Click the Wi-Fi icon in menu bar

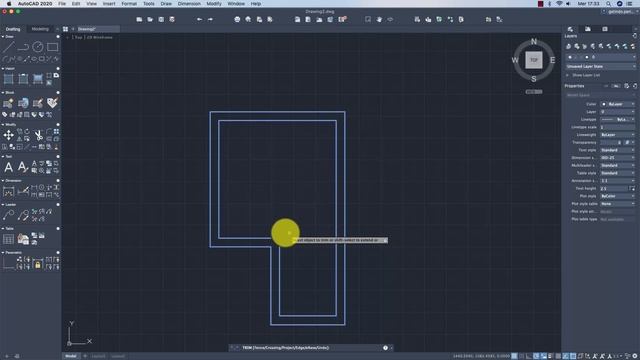(559, 4)
